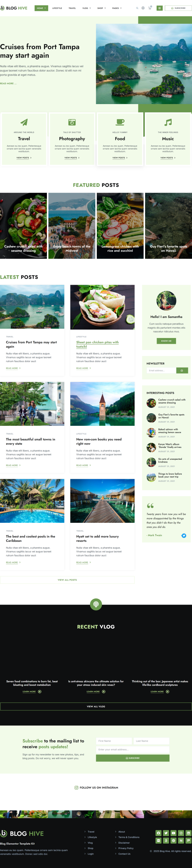Click the Know Me button
The height and width of the screenshot is (868, 192).
tap(166, 341)
